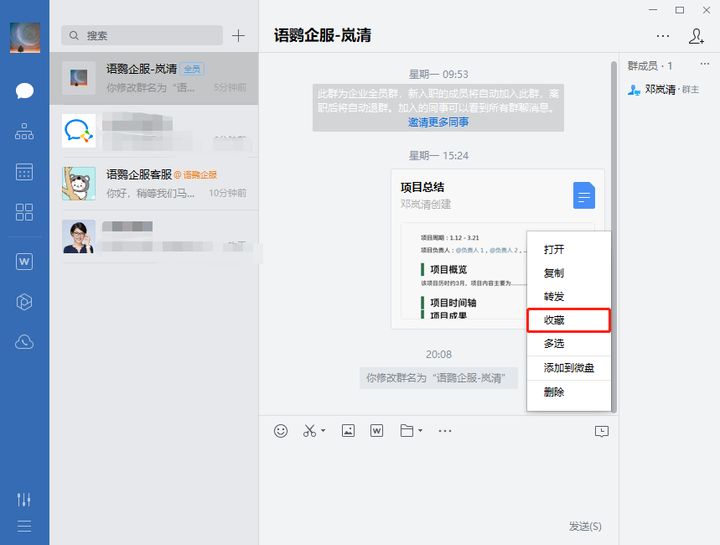Screen dimensions: 720x545
Task: Open the Messages chat icon in sidebar
Action: pyautogui.click(x=24, y=91)
